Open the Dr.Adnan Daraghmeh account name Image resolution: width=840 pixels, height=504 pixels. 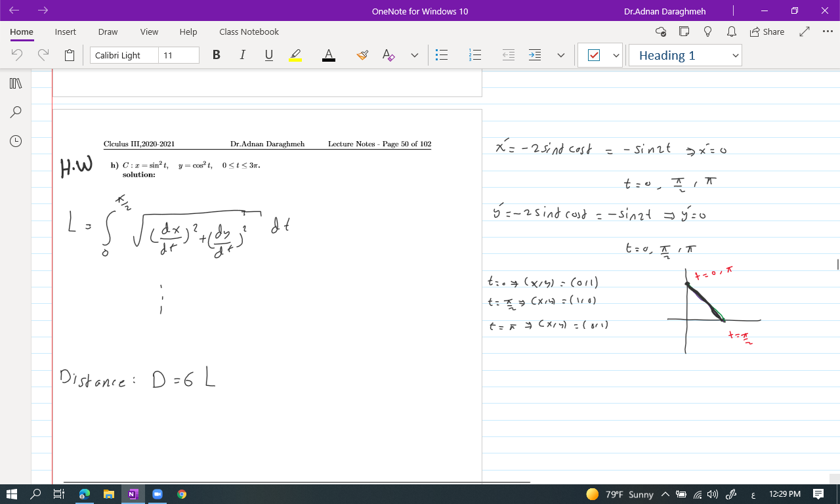coord(665,11)
